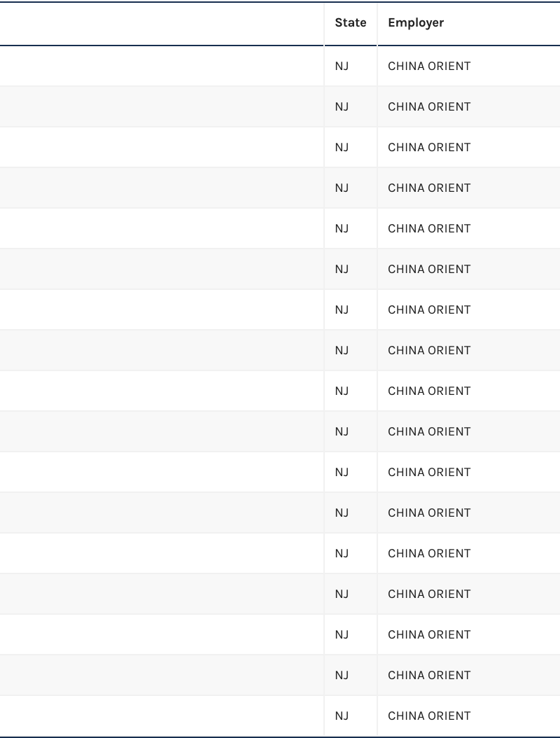560x738 pixels.
Task: Select the NJ cell in the eighth row
Action: [342, 351]
